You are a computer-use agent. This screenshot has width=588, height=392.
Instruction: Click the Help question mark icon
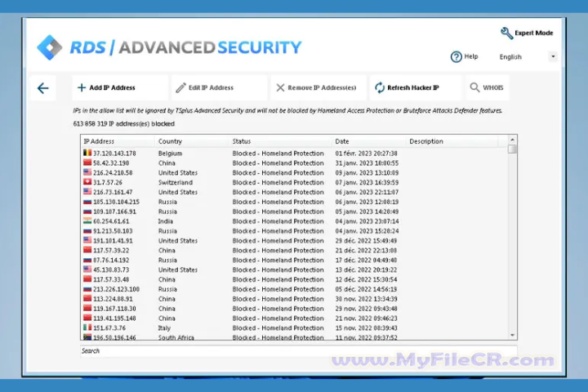pyautogui.click(x=456, y=56)
